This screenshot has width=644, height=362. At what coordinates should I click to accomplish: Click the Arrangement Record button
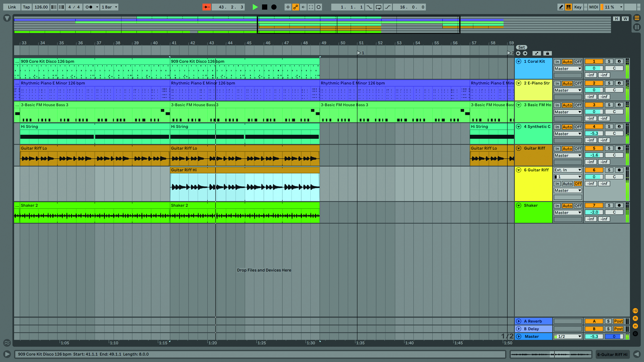click(274, 7)
